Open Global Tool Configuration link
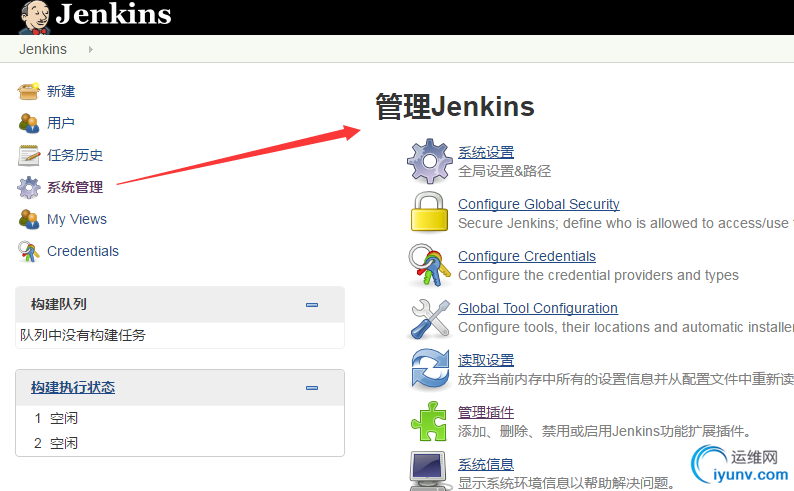This screenshot has height=491, width=794. click(538, 308)
